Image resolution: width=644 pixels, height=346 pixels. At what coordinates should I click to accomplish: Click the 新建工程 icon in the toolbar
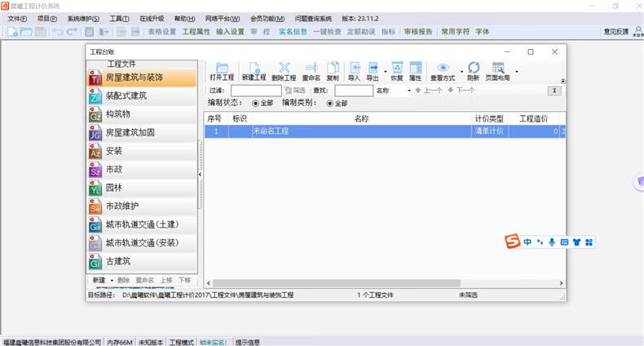254,69
